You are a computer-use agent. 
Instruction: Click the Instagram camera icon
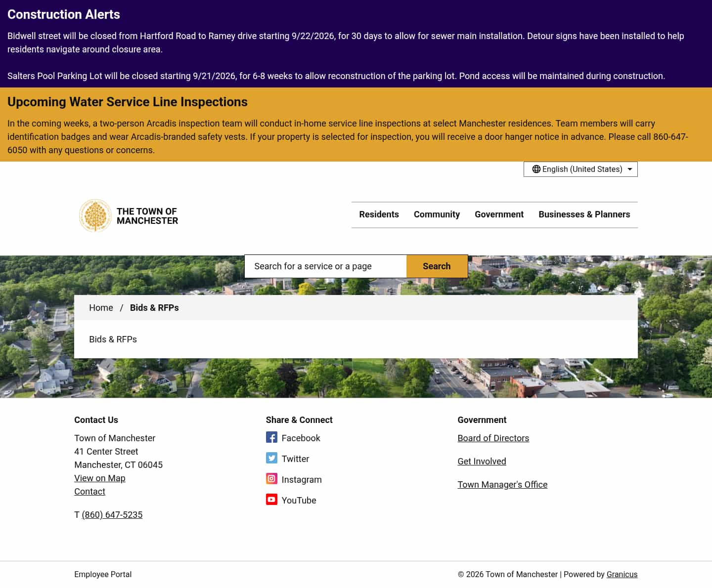tap(271, 479)
